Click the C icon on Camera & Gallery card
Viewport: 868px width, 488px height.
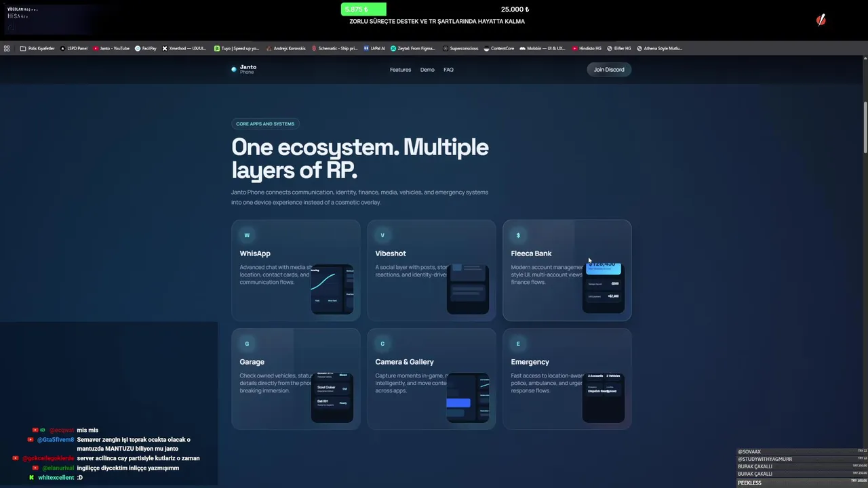pos(382,344)
